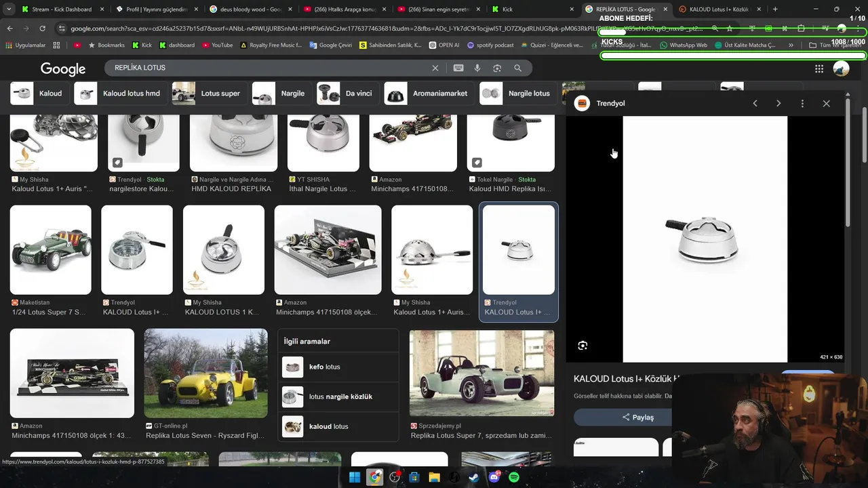The image size is (868, 488).
Task: Clear the search box with the X icon
Action: click(435, 68)
